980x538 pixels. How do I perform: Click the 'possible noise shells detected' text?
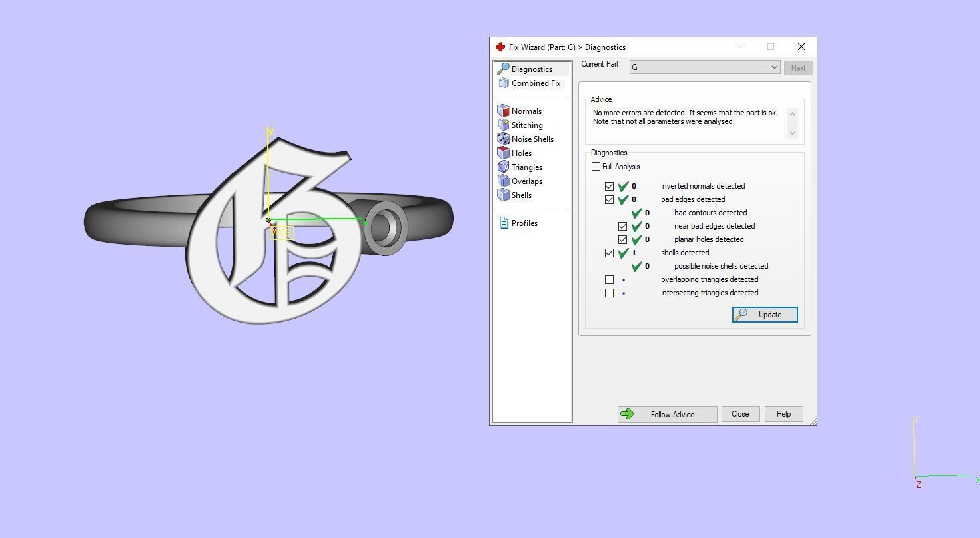click(x=721, y=266)
